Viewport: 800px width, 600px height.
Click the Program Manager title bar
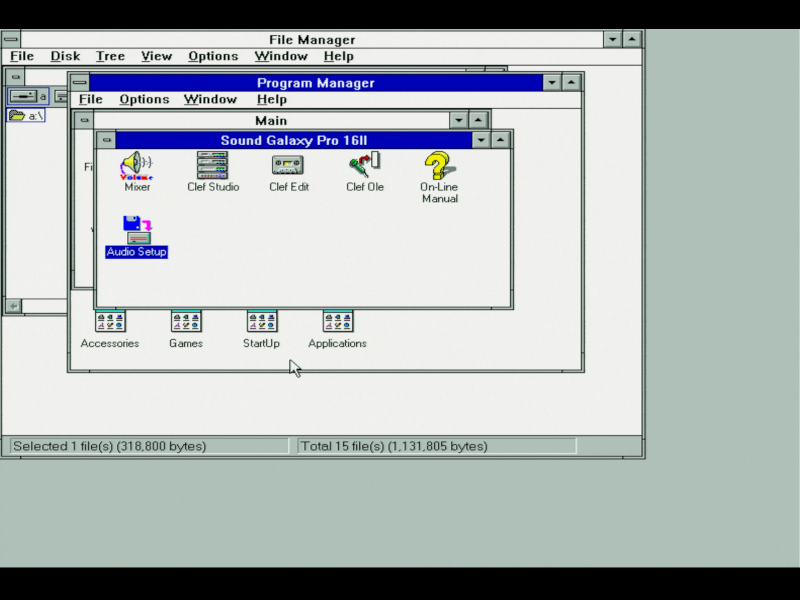(x=315, y=82)
